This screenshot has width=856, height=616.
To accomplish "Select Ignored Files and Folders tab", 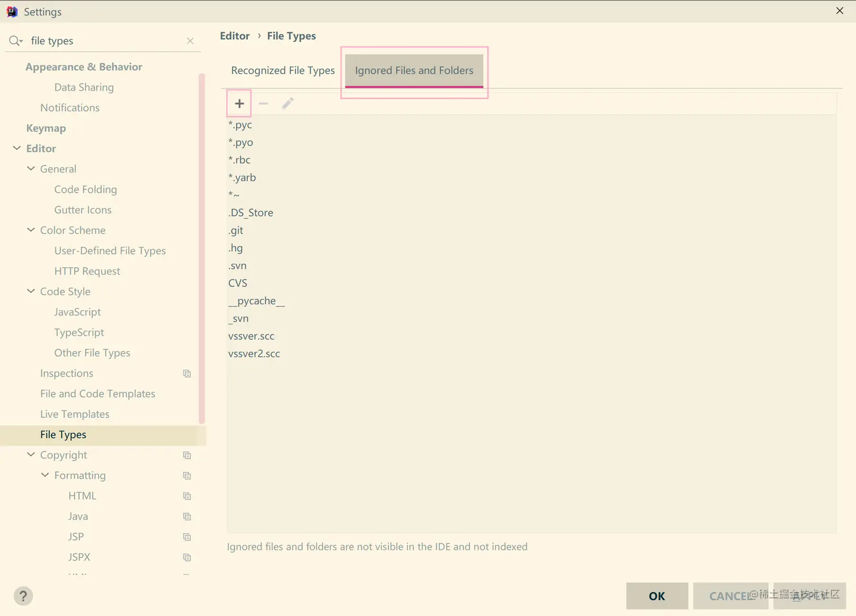I will (414, 71).
